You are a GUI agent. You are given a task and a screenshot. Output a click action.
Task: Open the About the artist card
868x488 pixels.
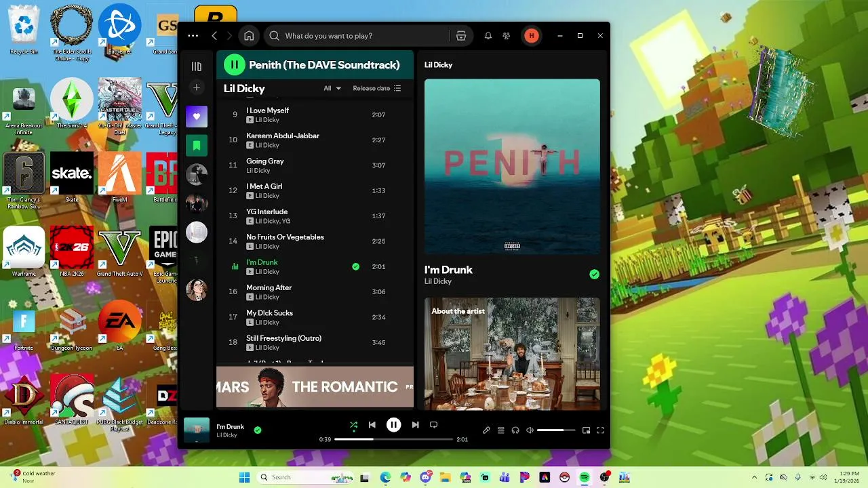512,353
